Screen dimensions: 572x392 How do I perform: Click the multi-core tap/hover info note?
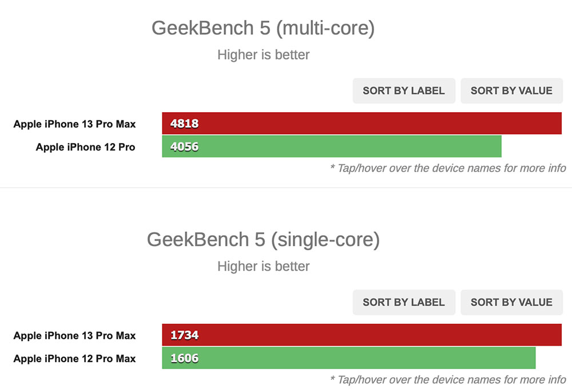coord(448,168)
